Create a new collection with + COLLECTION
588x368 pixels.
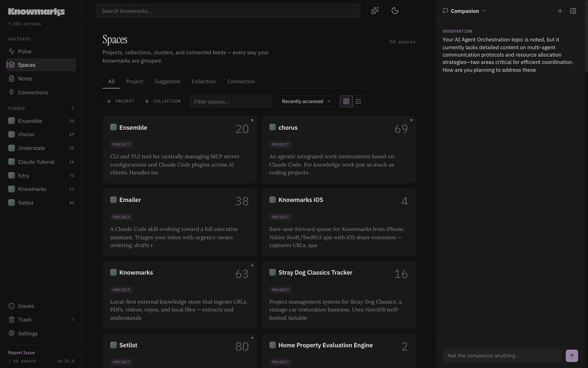point(163,101)
